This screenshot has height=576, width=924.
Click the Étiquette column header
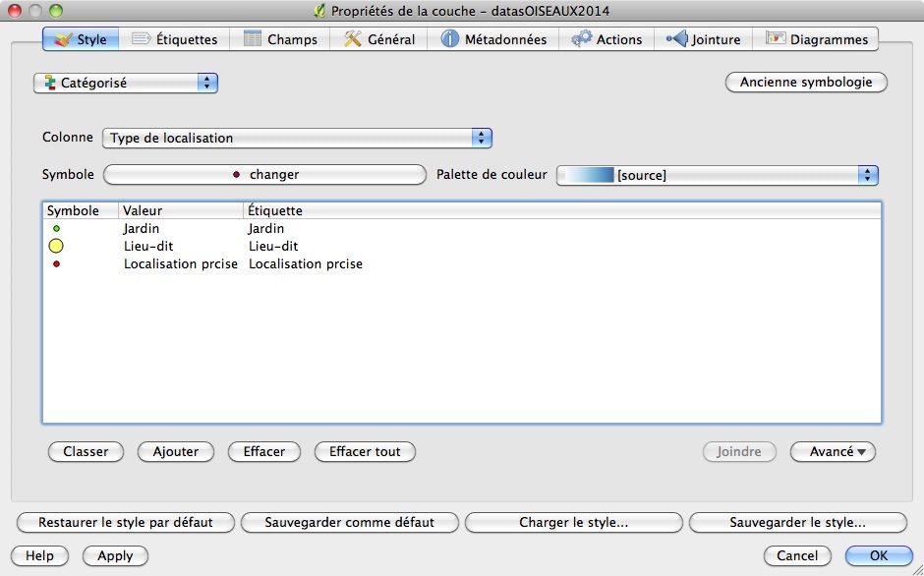coord(562,210)
